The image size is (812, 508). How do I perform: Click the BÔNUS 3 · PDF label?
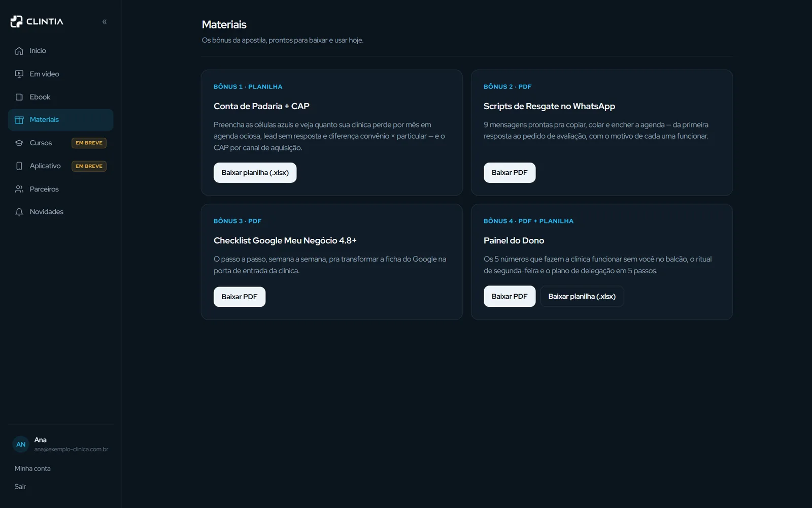238,221
